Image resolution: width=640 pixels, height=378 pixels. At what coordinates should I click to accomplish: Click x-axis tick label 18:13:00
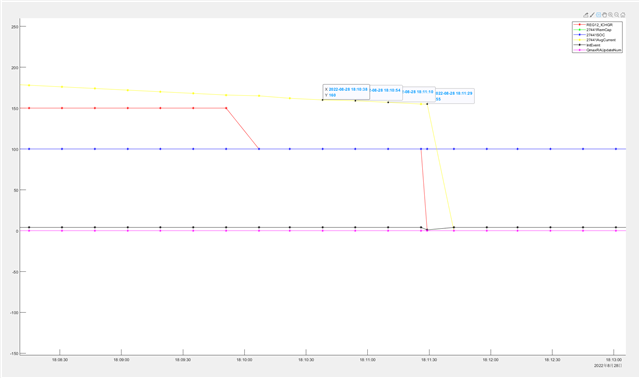(614, 360)
